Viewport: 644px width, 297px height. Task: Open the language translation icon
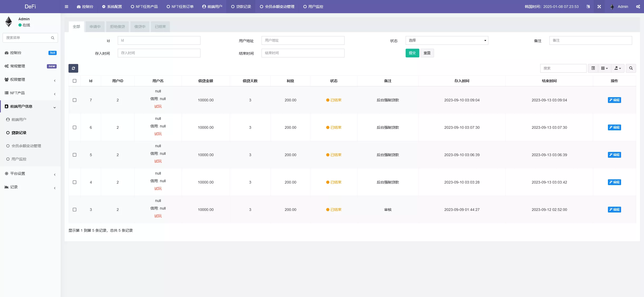click(588, 7)
